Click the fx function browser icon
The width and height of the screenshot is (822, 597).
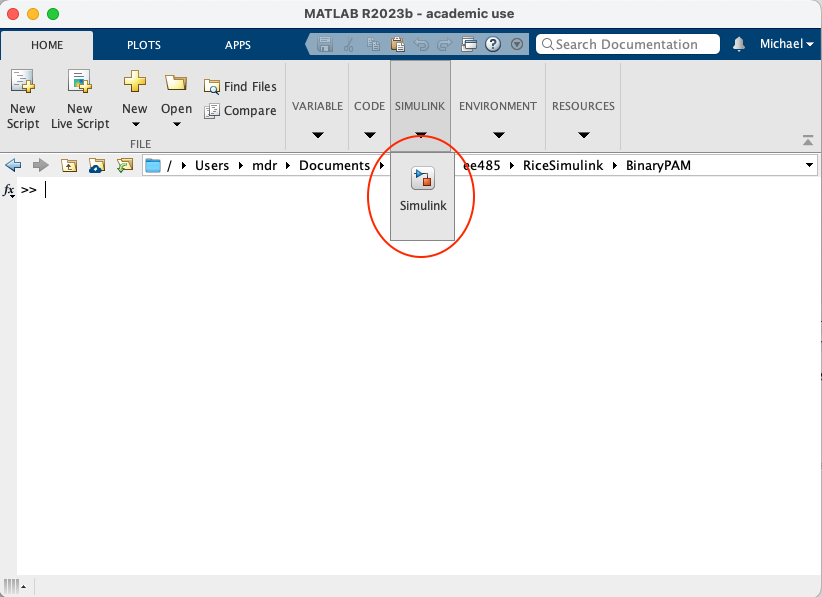(x=9, y=190)
